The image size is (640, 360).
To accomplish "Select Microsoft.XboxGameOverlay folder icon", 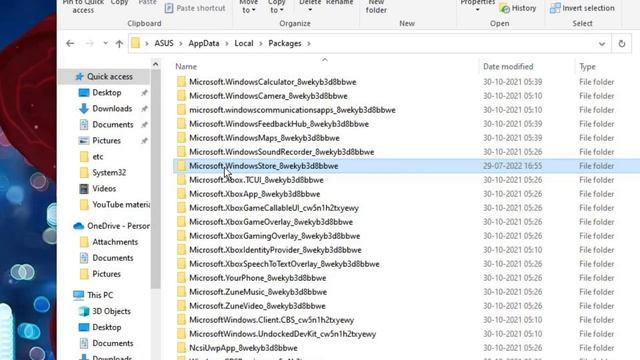I will pos(181,222).
